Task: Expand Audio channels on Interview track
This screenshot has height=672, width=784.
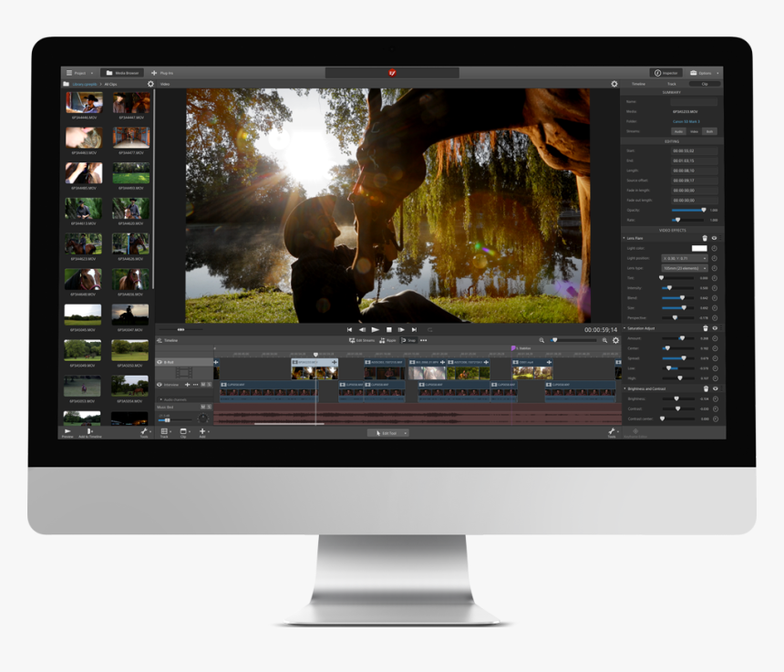Action: (161, 399)
